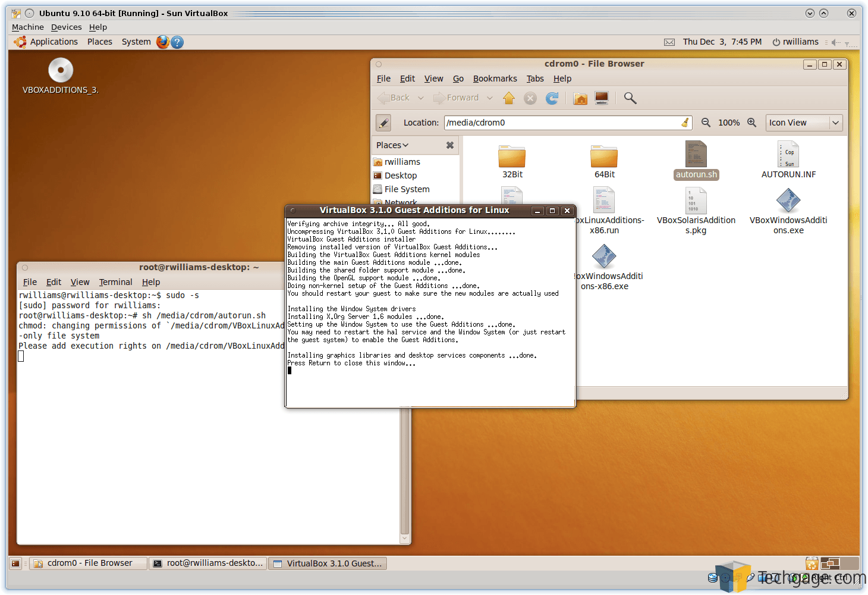Open the Edit menu in terminal window
Screen dimensions: 868x595
(x=54, y=282)
